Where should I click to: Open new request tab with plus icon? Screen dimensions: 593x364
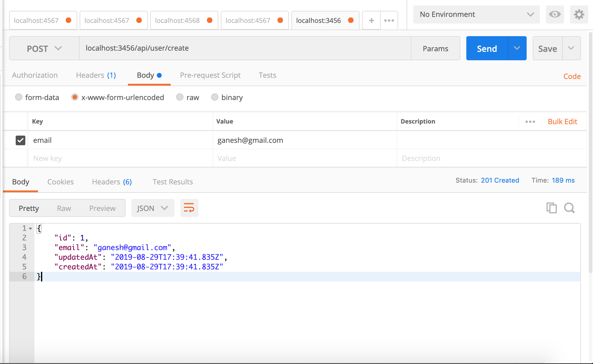tap(371, 20)
